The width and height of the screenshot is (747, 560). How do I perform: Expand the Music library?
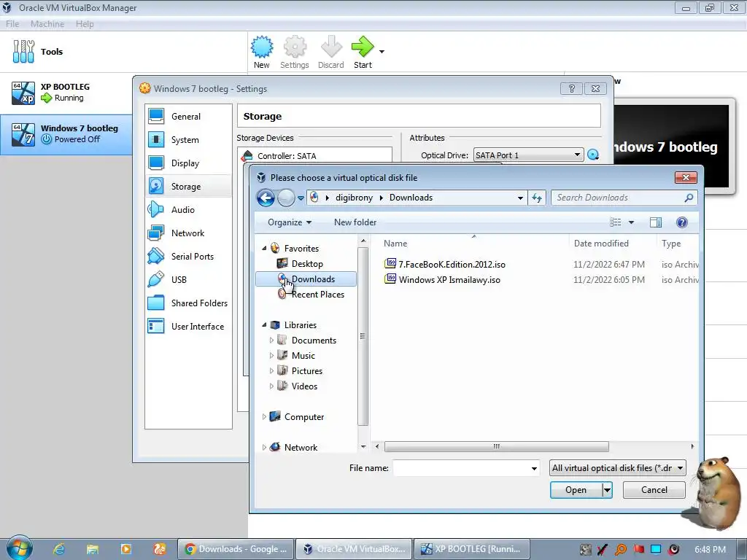(271, 355)
